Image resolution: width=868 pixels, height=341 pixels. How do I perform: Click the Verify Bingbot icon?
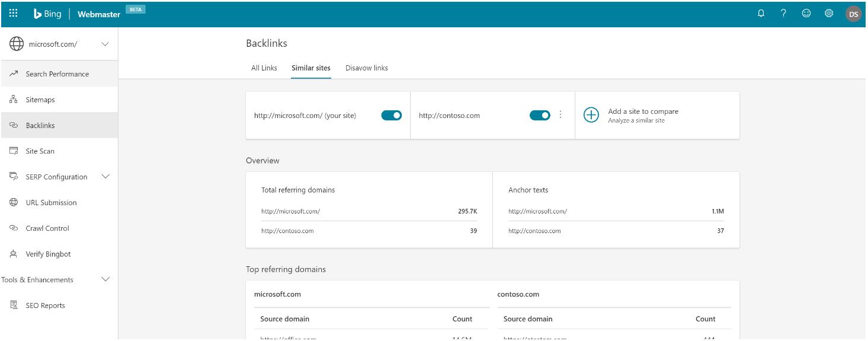(14, 254)
